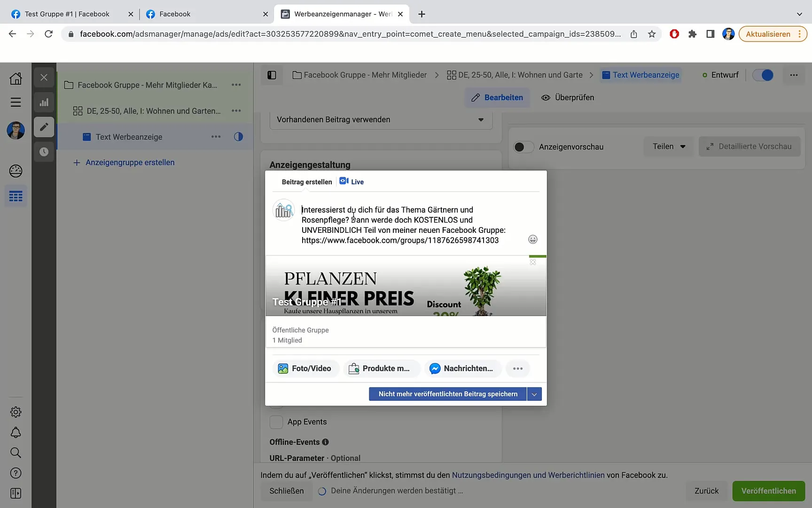Bookmark this page with the star icon
Image resolution: width=812 pixels, height=508 pixels.
(652, 34)
